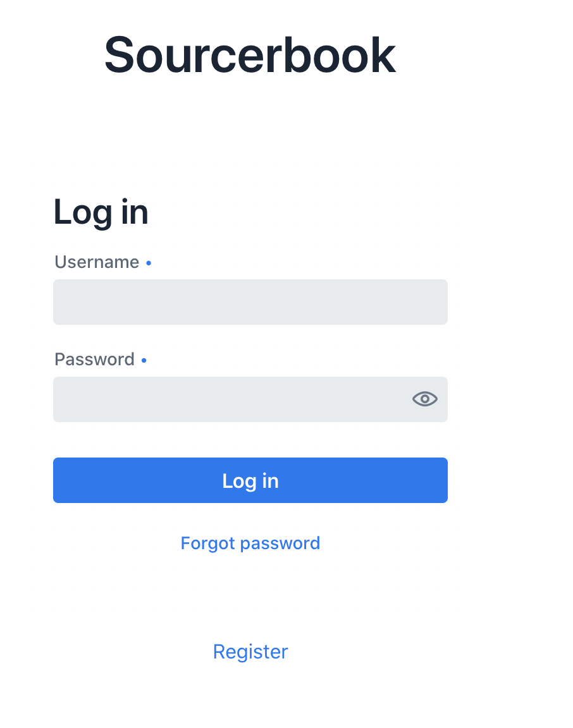573x728 pixels.
Task: Click the Sourcerbook app name
Action: pos(250,56)
